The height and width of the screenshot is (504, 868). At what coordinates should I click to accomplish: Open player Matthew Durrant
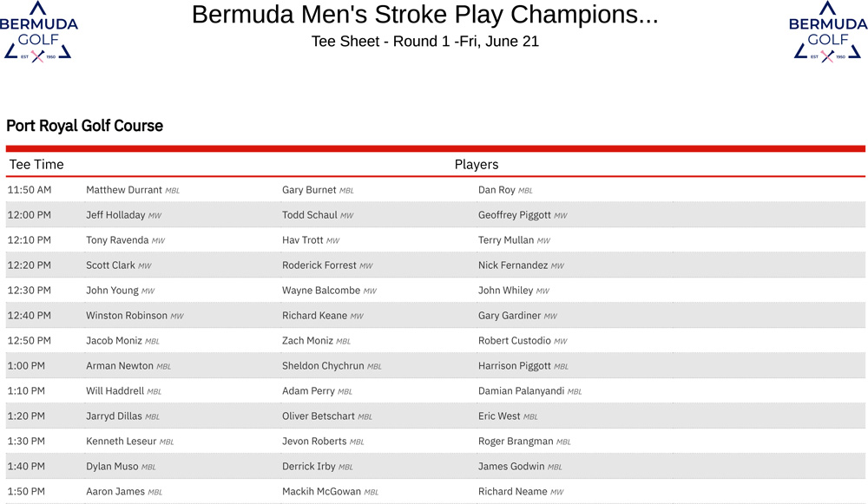(x=124, y=190)
